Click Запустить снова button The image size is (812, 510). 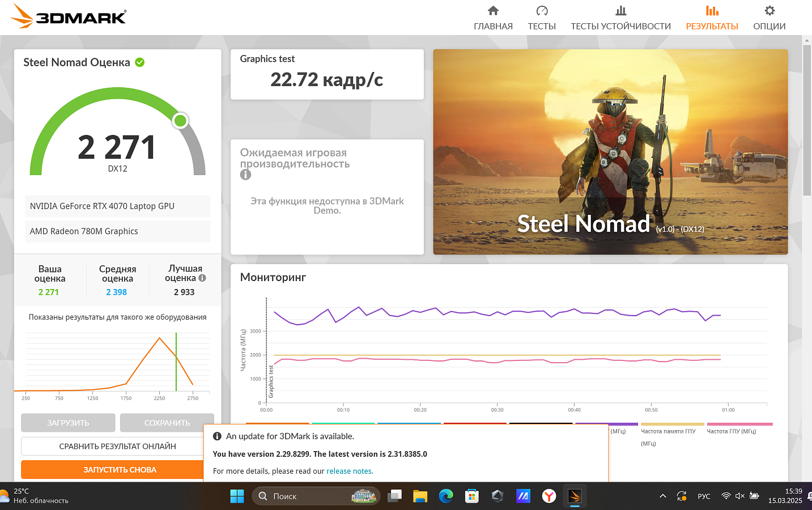[117, 469]
